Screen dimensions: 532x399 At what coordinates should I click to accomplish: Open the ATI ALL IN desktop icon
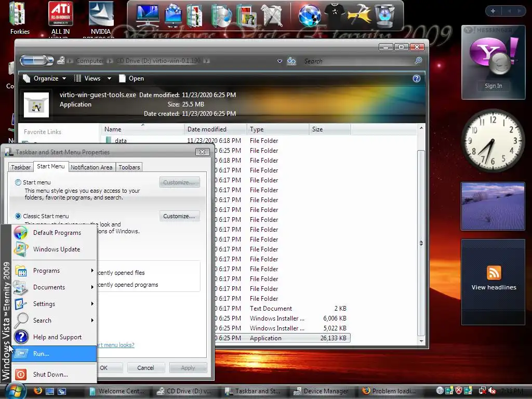coord(60,18)
